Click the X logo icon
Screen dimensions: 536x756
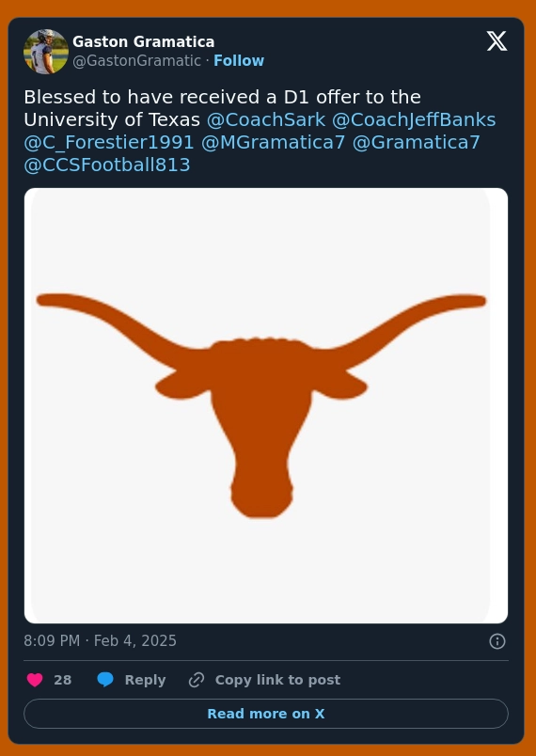click(497, 41)
